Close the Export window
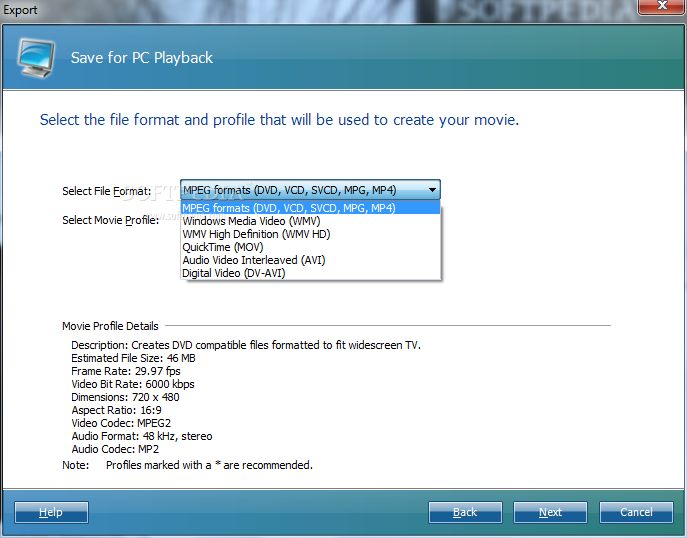This screenshot has height=538, width=687. coord(662,6)
